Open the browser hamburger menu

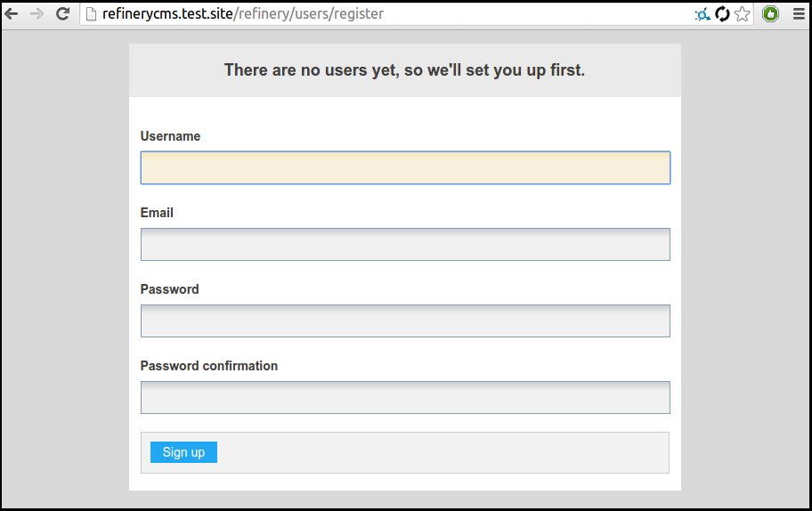[800, 14]
